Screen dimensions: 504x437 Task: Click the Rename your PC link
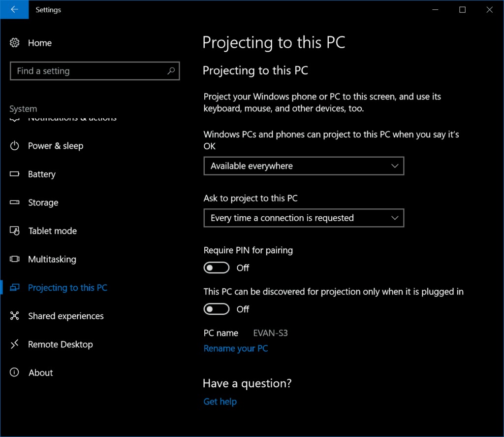[x=235, y=348]
